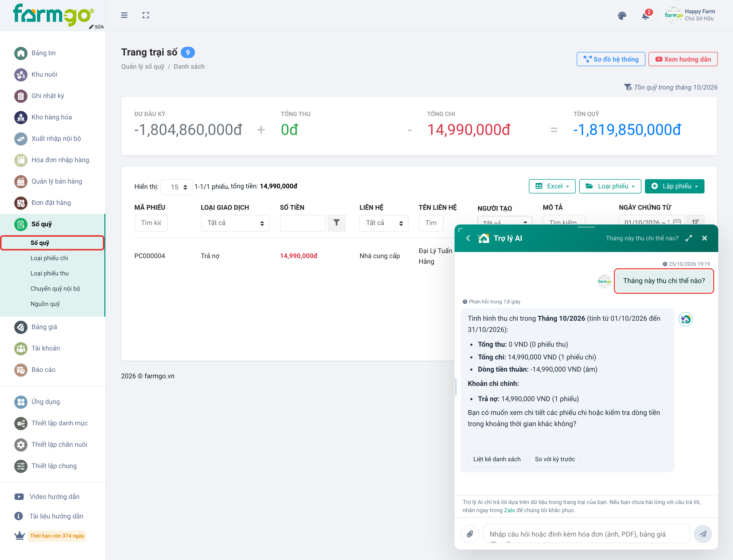
Task: Select Nguồn quỹ submenu item
Action: click(x=45, y=304)
